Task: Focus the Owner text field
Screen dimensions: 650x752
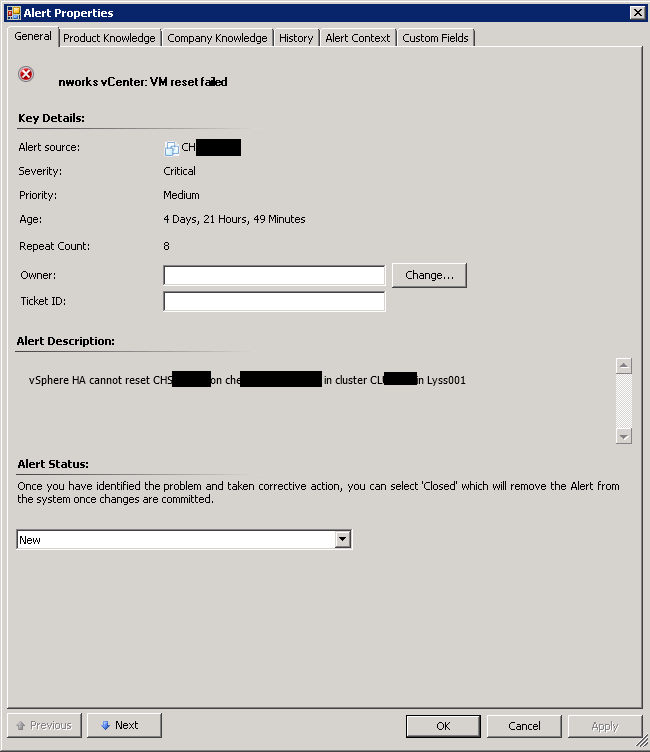Action: pyautogui.click(x=274, y=275)
